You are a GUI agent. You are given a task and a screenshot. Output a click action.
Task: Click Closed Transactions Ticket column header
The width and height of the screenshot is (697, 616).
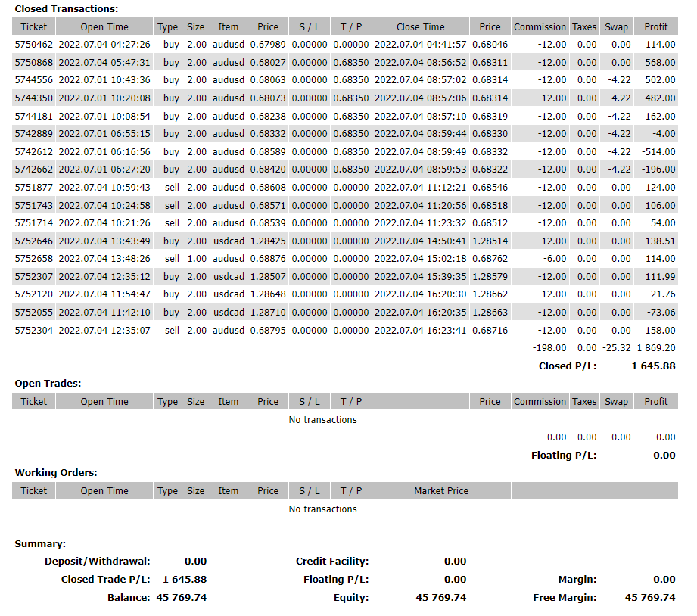[34, 26]
